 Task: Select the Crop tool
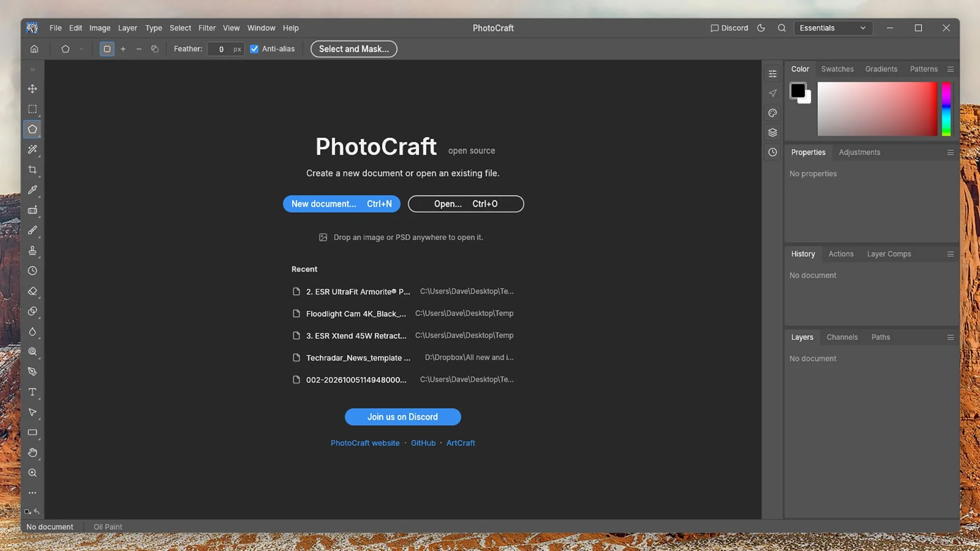32,170
